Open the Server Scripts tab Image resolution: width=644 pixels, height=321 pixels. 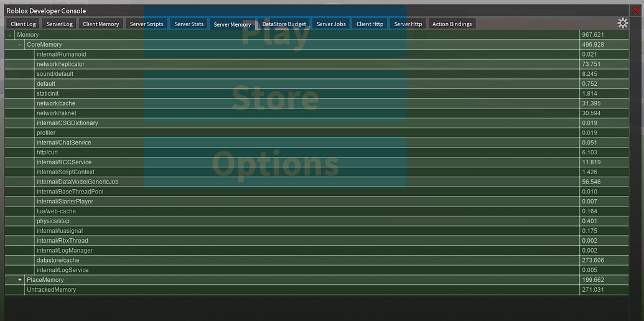click(147, 24)
